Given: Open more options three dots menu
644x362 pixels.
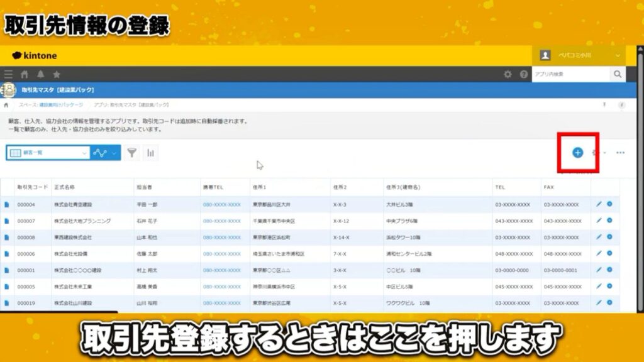Looking at the screenshot, I should coord(620,153).
